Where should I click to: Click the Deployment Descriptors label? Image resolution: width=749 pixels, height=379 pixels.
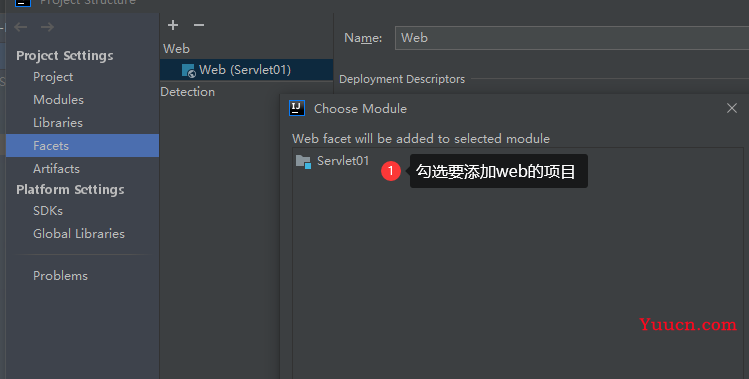(x=402, y=79)
